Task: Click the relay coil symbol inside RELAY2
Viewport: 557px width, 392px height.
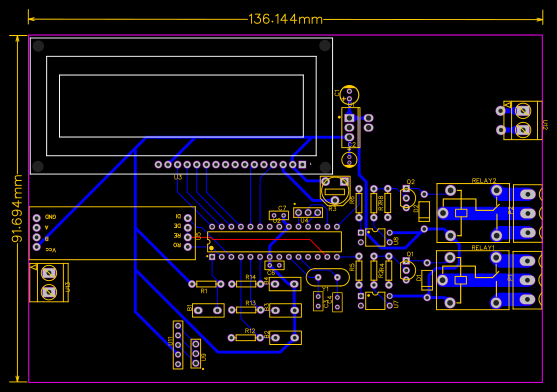Action: [x=461, y=213]
